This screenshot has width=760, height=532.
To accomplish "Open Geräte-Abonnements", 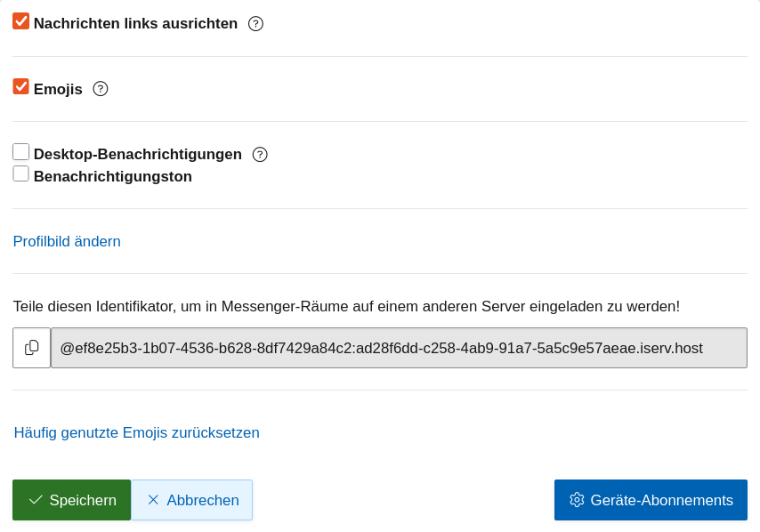I will click(x=651, y=500).
